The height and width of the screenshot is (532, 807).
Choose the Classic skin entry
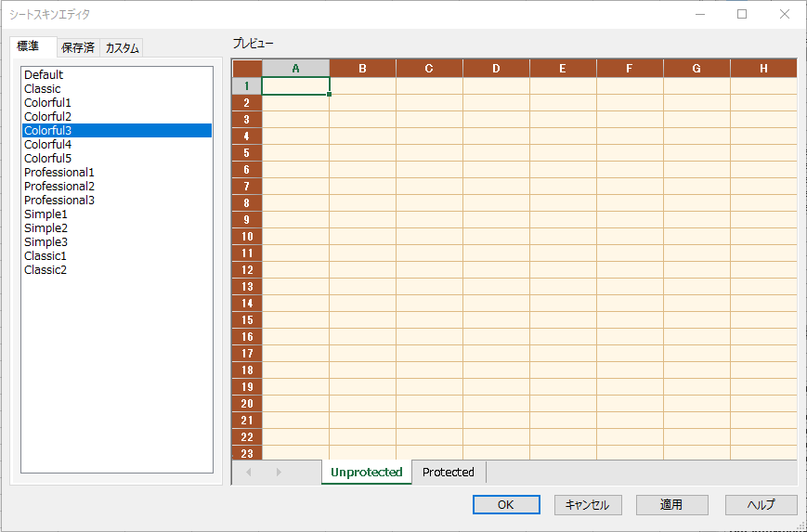43,89
